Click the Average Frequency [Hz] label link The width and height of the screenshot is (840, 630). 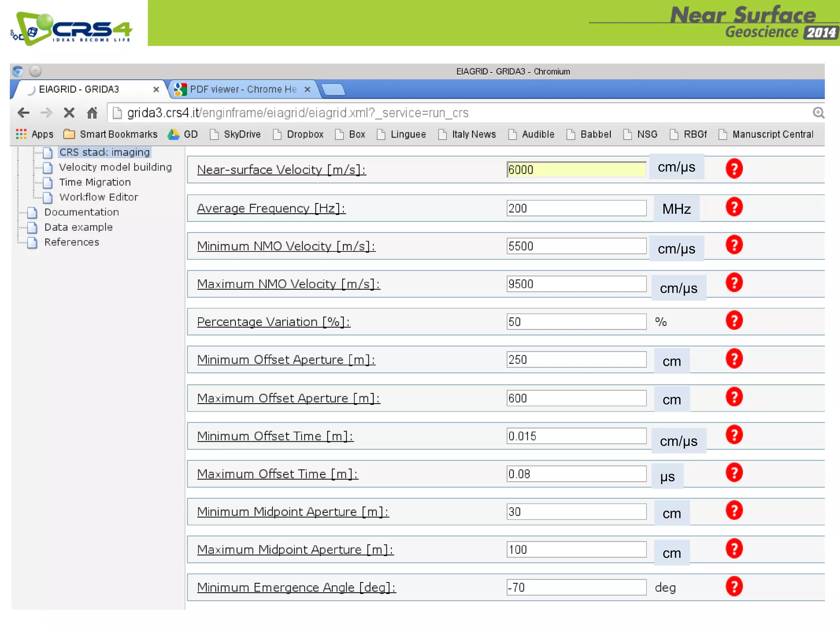tap(271, 208)
